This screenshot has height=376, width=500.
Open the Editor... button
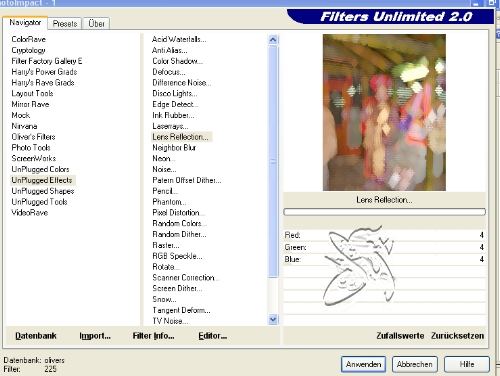213,336
